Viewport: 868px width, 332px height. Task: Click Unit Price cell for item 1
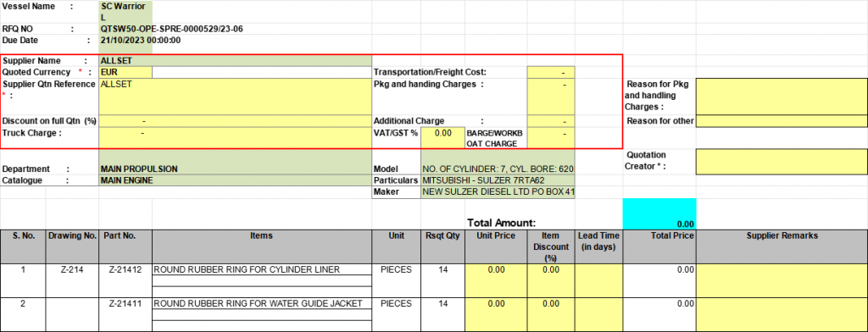coord(497,280)
